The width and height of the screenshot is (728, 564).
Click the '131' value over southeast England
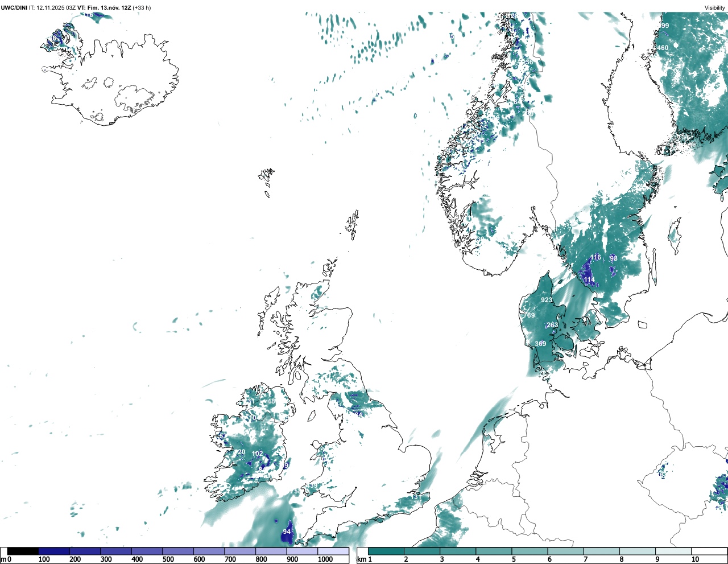click(416, 497)
